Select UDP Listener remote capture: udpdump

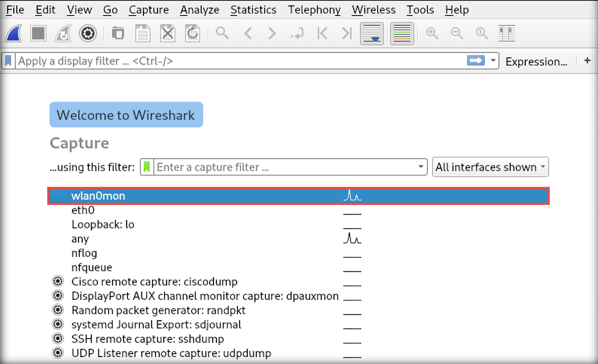pyautogui.click(x=299, y=353)
